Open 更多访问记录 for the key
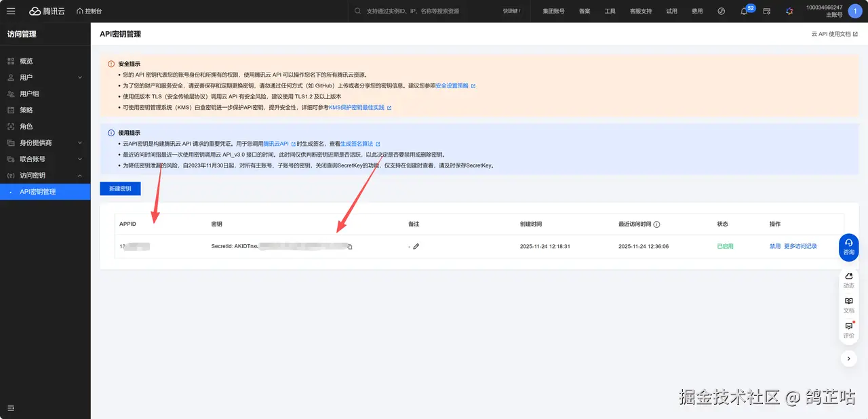Image resolution: width=868 pixels, height=419 pixels. [800, 246]
